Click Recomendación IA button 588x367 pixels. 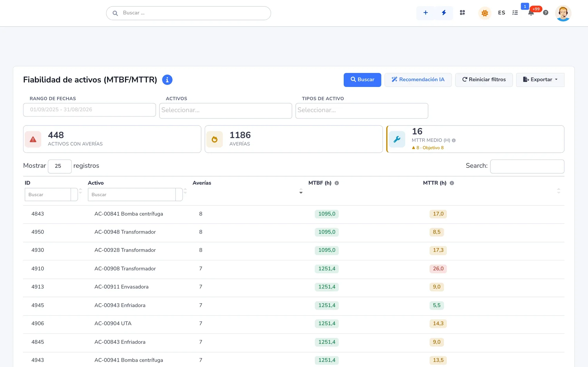point(418,80)
